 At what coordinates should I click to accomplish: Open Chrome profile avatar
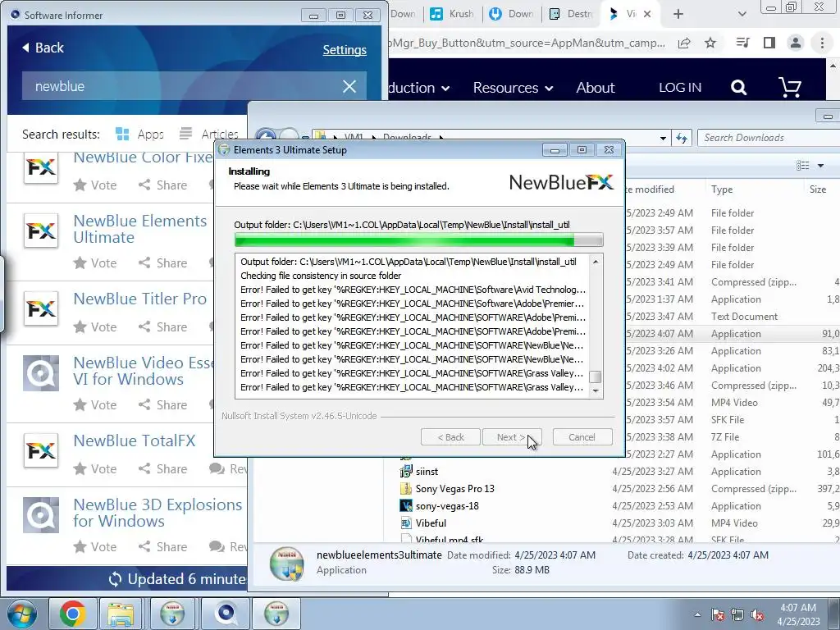[796, 43]
